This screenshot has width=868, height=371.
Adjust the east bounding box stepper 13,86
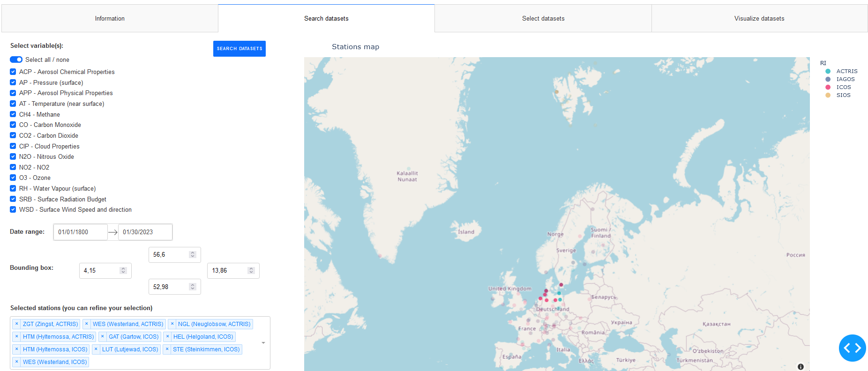(251, 270)
